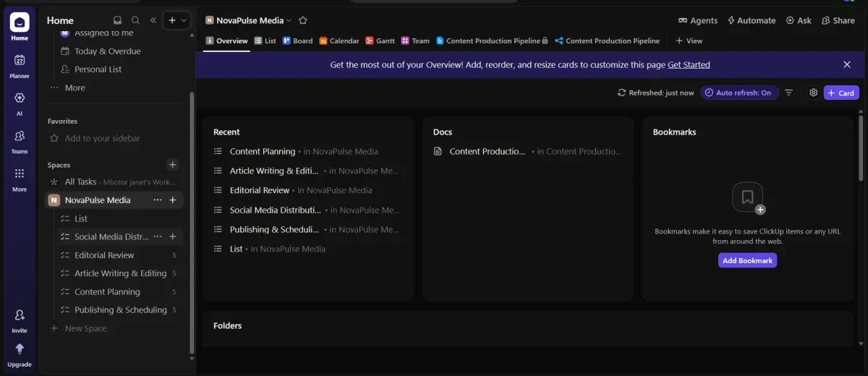Click the Add Bookmark button
This screenshot has width=868, height=376.
(x=747, y=260)
